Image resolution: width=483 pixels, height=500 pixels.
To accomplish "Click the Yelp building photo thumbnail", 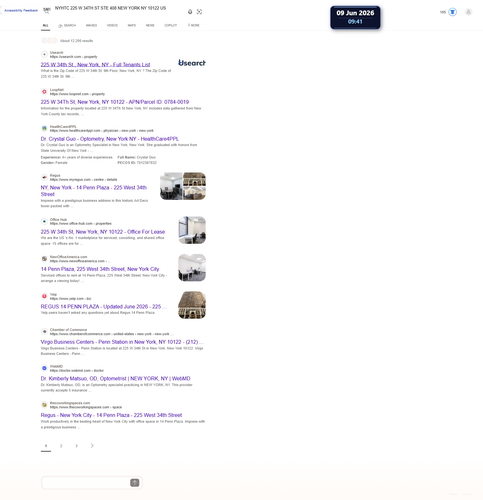I will click(192, 305).
